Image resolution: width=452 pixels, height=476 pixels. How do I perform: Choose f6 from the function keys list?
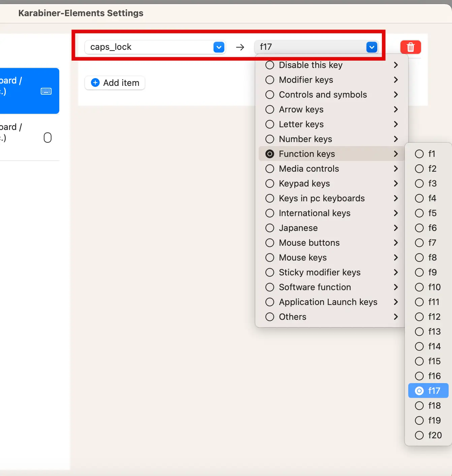(428, 228)
